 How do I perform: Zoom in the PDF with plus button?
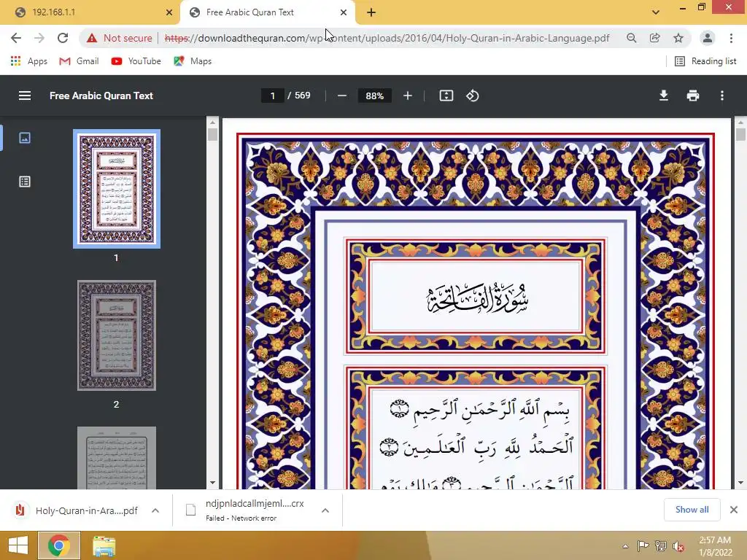coord(407,96)
